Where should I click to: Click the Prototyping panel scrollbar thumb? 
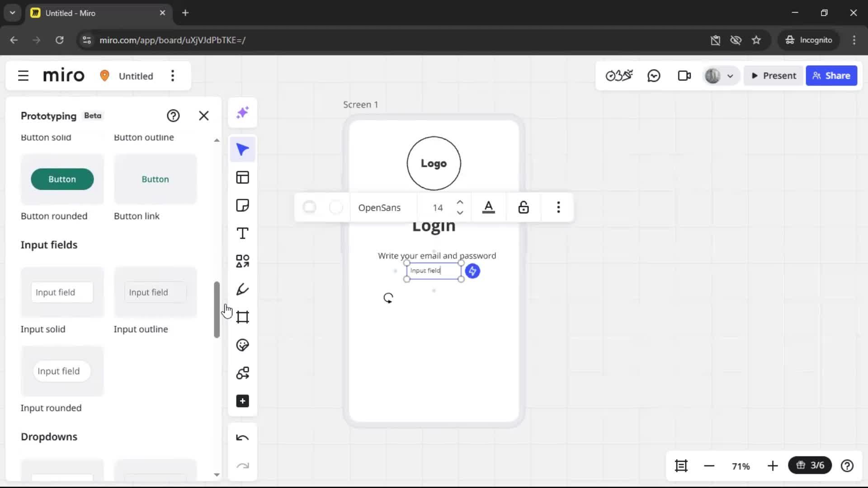pyautogui.click(x=217, y=310)
